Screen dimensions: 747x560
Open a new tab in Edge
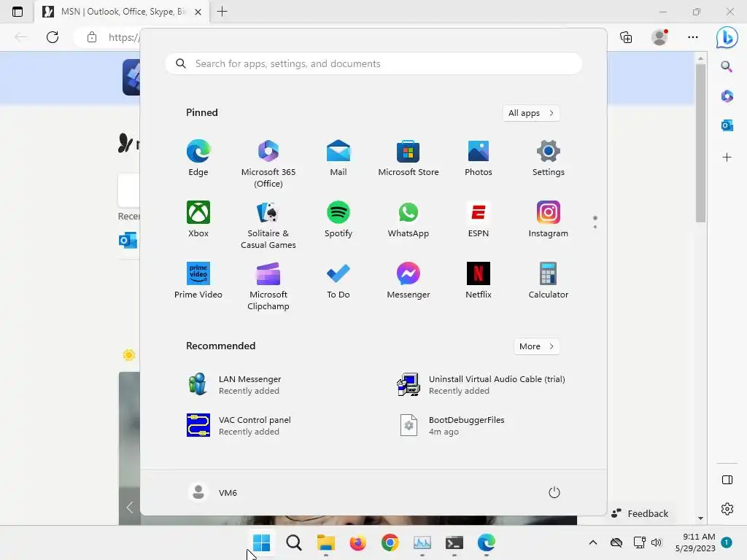click(222, 12)
